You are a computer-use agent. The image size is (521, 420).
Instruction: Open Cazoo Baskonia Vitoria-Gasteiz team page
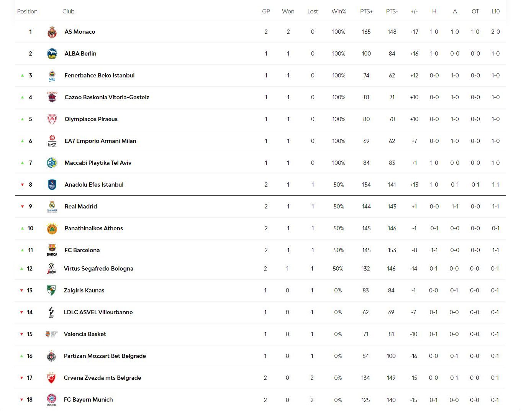pos(107,97)
